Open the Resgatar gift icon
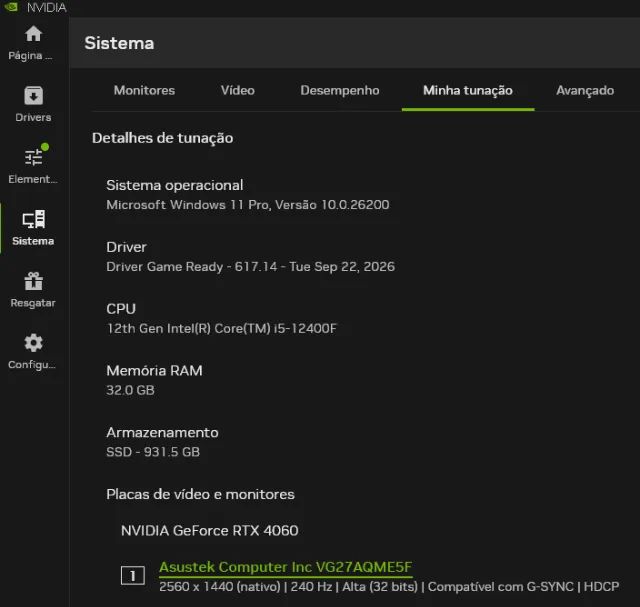Viewport: 640px width, 607px height. click(x=33, y=281)
